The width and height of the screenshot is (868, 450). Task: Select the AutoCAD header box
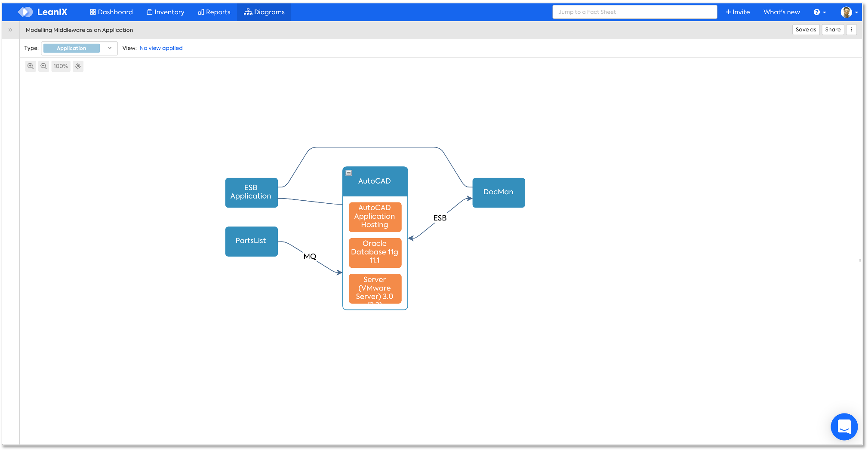[x=375, y=181]
